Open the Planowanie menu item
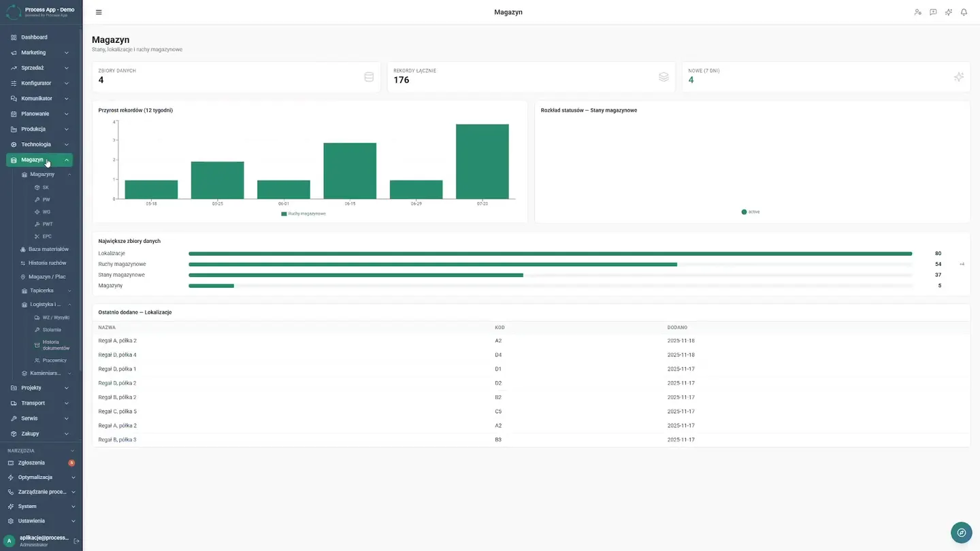This screenshot has height=551, width=980. pyautogui.click(x=39, y=114)
